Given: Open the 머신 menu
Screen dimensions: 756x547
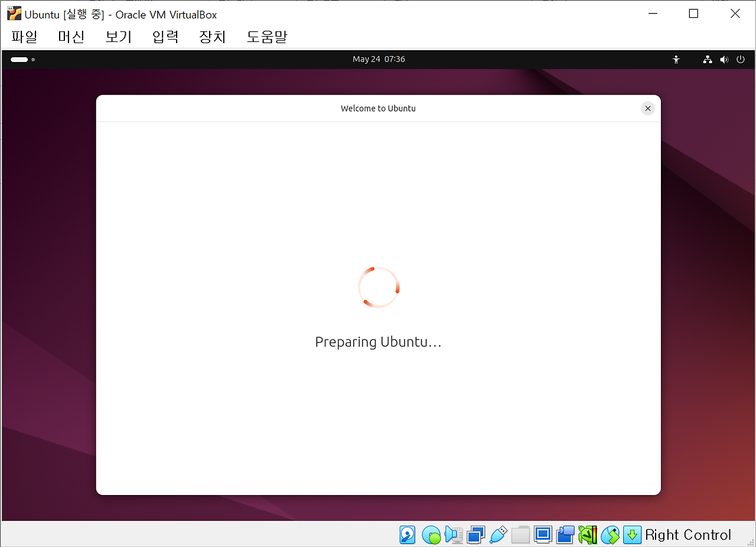Looking at the screenshot, I should [x=71, y=37].
